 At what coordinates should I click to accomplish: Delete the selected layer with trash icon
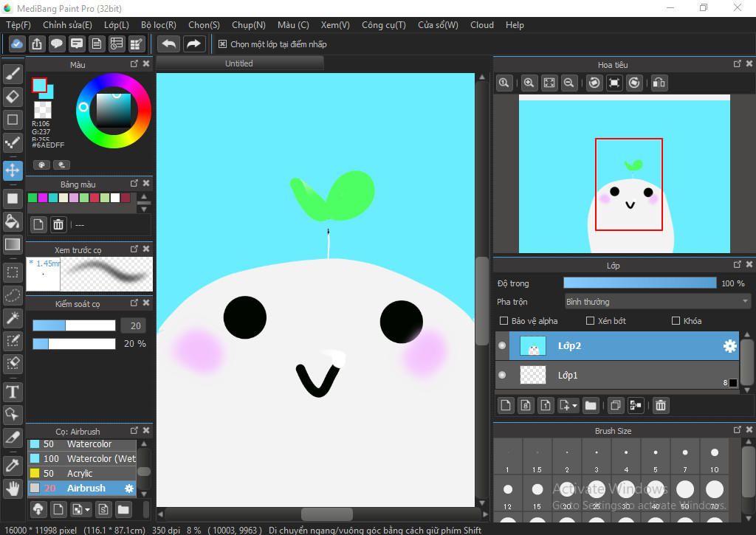pos(661,405)
